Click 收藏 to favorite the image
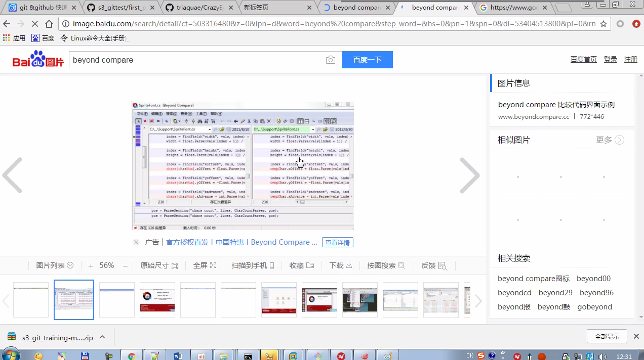This screenshot has height=360, width=644. tap(302, 265)
